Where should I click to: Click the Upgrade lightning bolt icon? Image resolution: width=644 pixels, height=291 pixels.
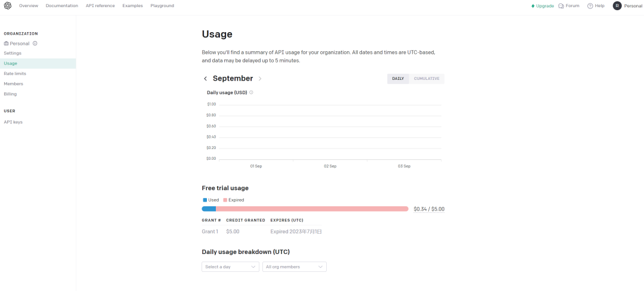[x=533, y=6]
